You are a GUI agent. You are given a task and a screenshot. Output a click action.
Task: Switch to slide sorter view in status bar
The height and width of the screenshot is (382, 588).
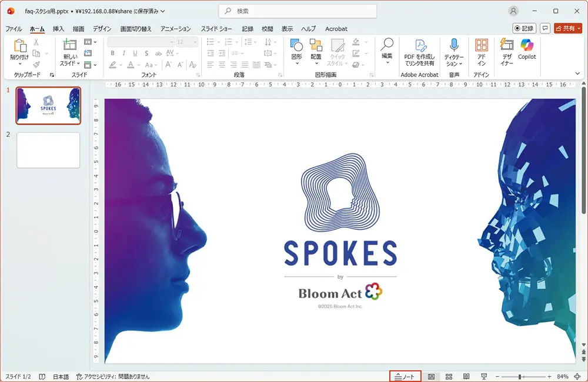pyautogui.click(x=449, y=377)
